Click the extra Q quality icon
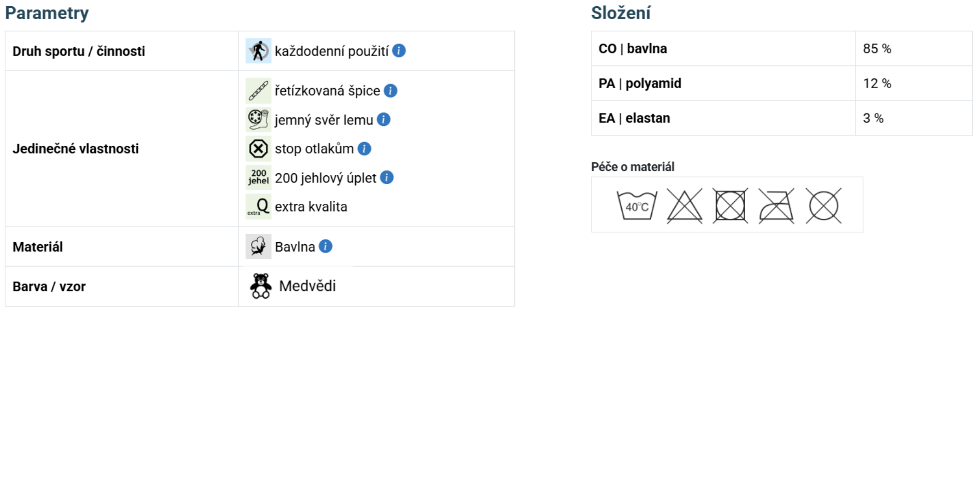 pos(258,207)
